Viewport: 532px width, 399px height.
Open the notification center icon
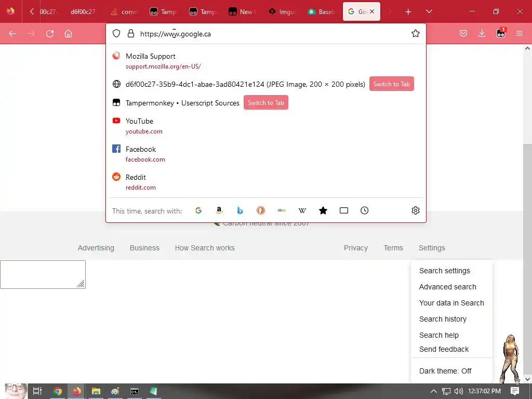[x=515, y=391]
